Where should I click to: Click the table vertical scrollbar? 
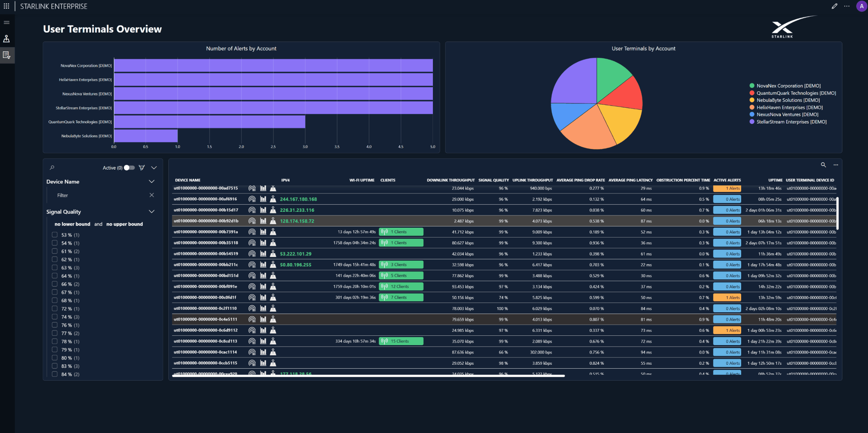click(x=837, y=213)
